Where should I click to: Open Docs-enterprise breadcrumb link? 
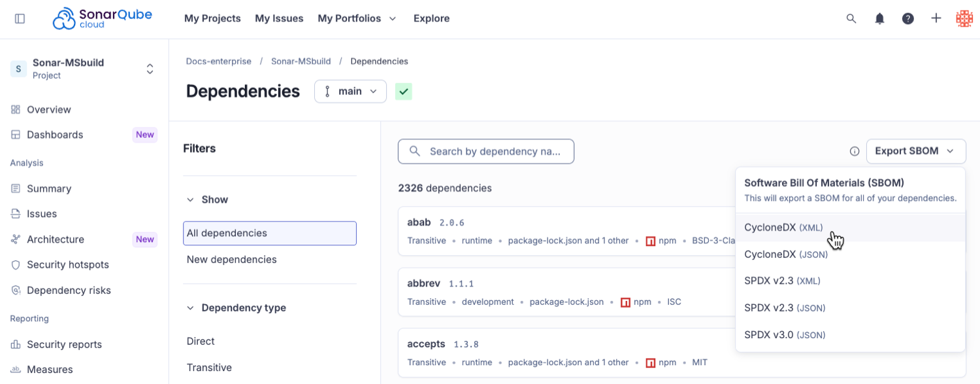[219, 61]
